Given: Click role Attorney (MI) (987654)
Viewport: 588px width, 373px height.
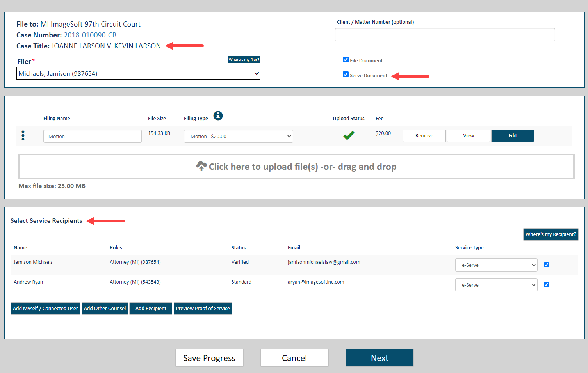Looking at the screenshot, I should pyautogui.click(x=135, y=262).
